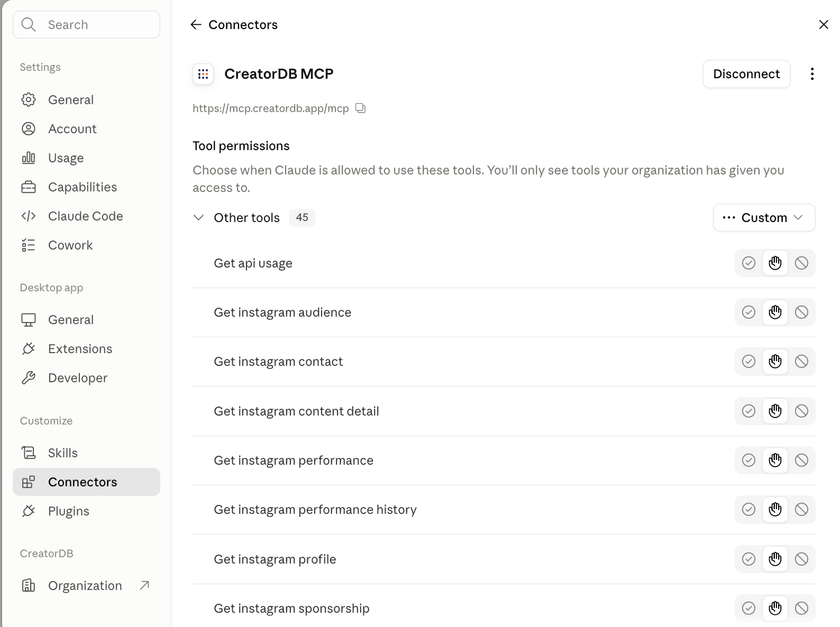The height and width of the screenshot is (627, 840).
Task: Allow Get instagram profile always
Action: (748, 559)
